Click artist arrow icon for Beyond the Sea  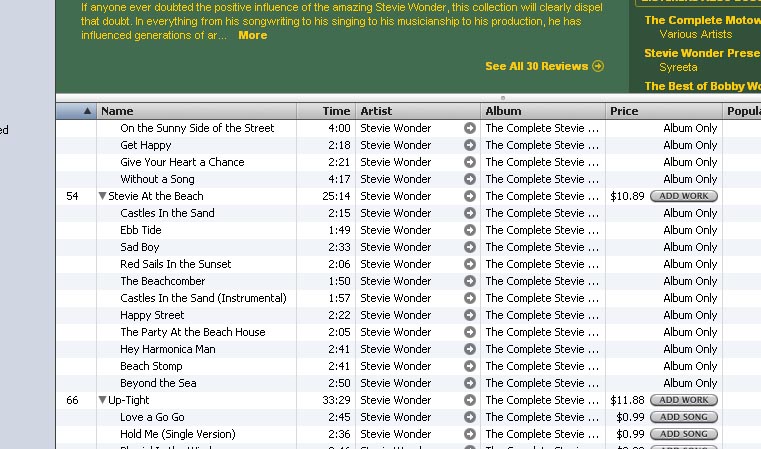469,383
